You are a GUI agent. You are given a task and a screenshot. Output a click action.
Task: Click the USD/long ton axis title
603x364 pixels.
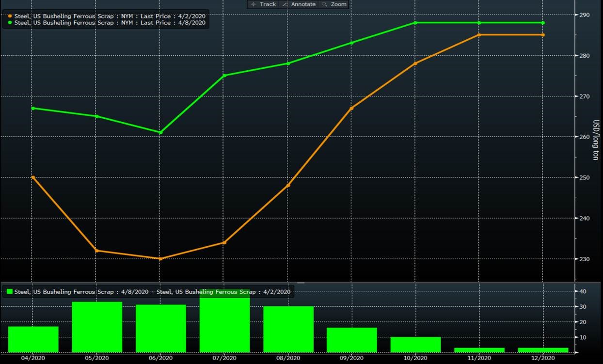coord(596,140)
